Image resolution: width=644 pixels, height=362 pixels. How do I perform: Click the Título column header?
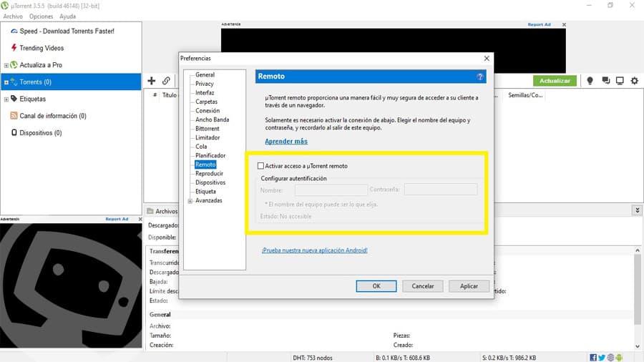point(169,95)
